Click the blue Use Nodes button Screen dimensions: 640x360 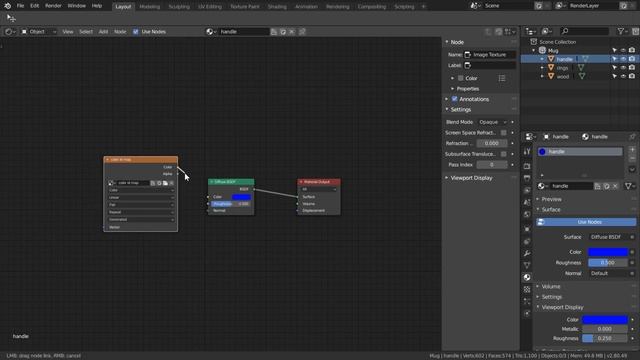[x=586, y=222]
